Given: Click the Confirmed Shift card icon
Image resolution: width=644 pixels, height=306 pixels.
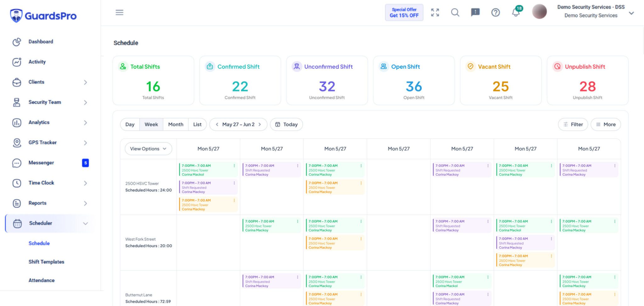Looking at the screenshot, I should (210, 67).
